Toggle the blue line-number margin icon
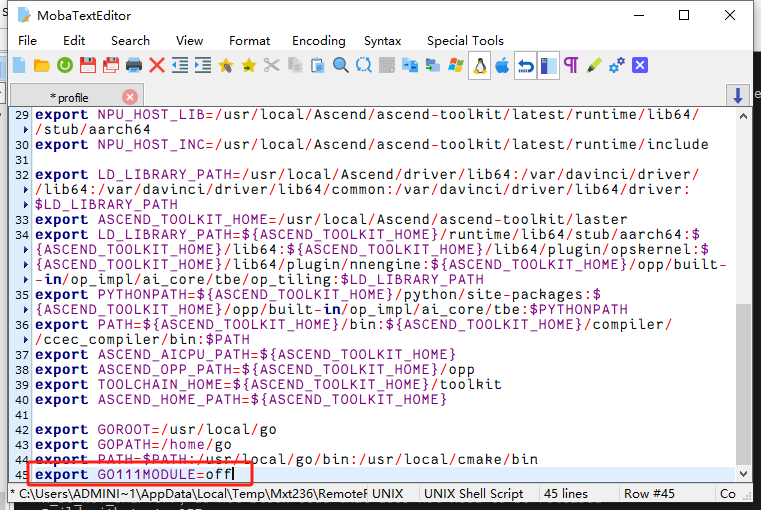 pyautogui.click(x=548, y=66)
